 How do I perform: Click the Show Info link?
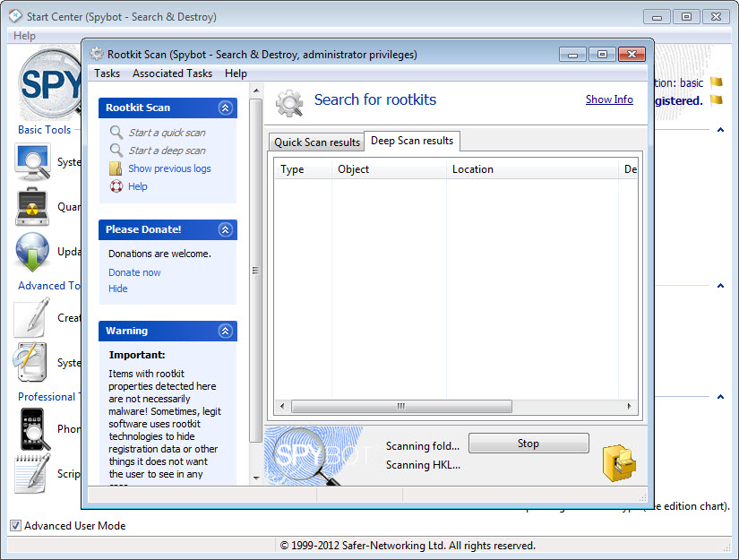pos(609,99)
